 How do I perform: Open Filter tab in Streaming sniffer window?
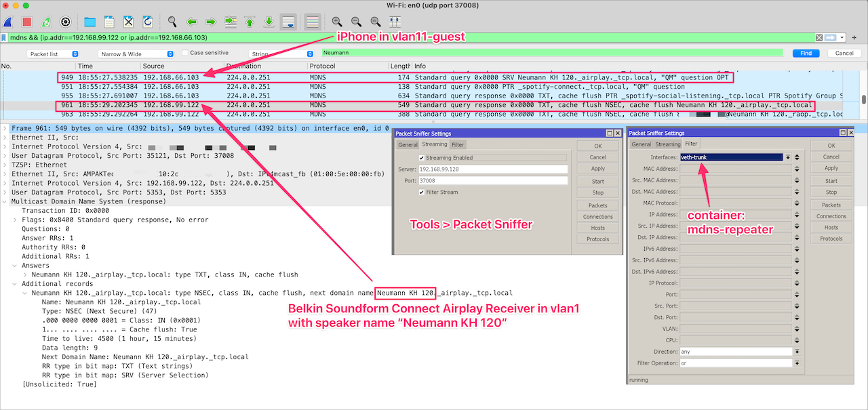point(458,144)
